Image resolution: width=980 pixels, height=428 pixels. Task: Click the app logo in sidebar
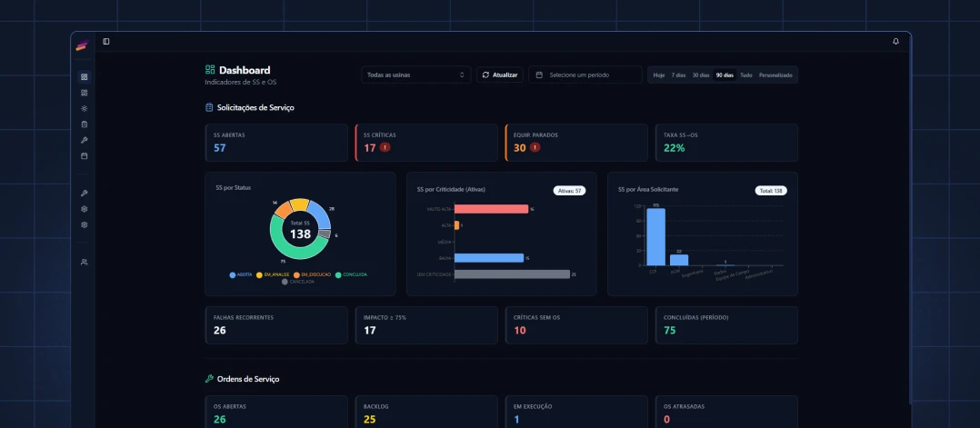(82, 46)
